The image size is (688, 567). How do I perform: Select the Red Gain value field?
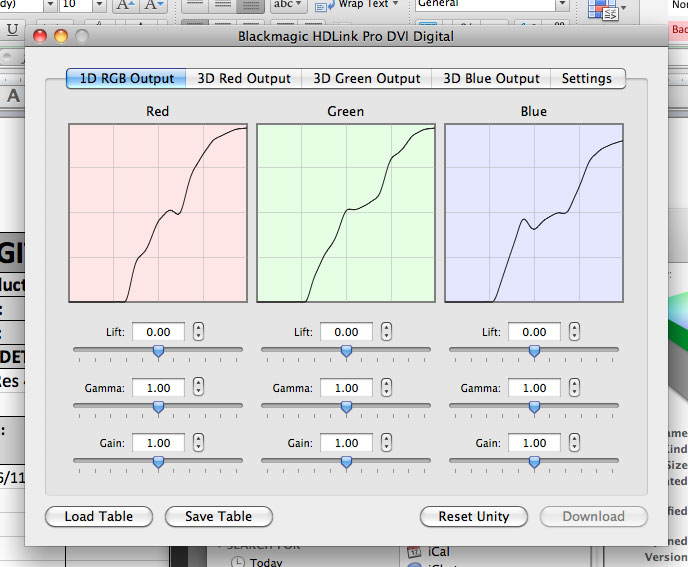click(158, 443)
